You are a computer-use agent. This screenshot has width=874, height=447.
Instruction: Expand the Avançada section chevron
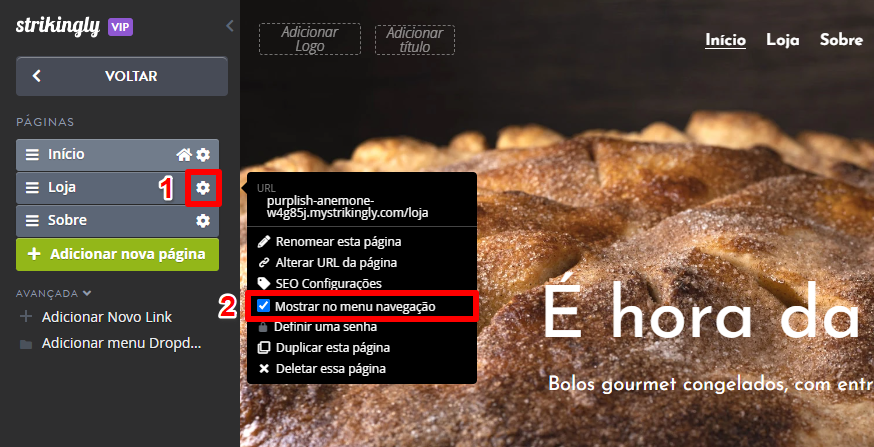tap(86, 293)
